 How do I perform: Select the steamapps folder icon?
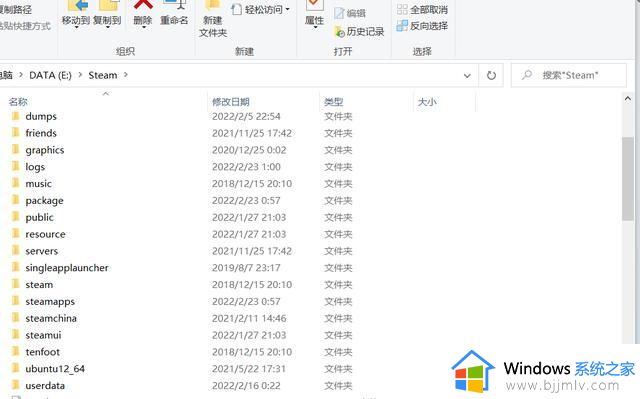click(16, 301)
